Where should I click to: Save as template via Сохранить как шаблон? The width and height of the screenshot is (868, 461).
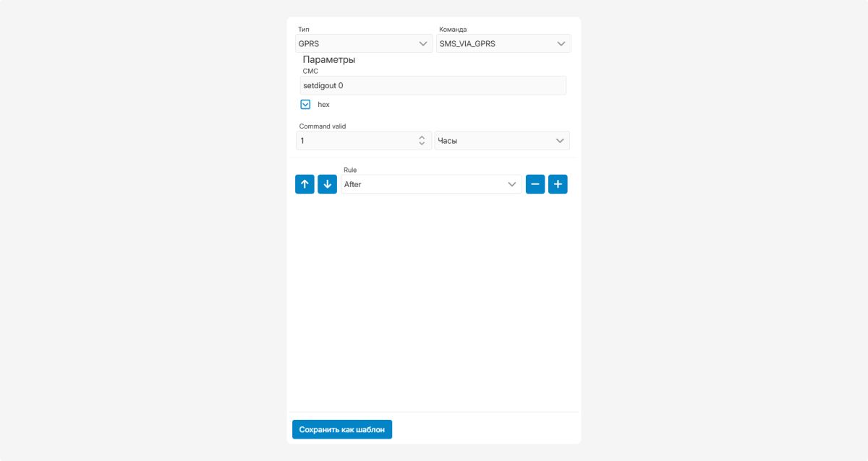pyautogui.click(x=342, y=430)
